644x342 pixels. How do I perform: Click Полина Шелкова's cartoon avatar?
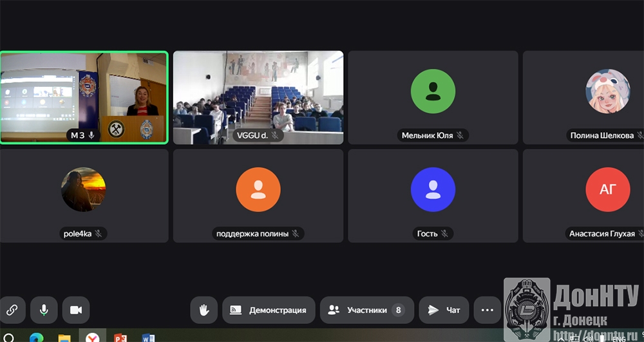point(607,91)
